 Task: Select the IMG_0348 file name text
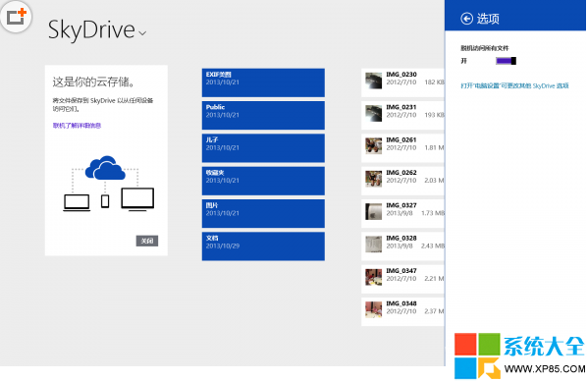pos(401,303)
